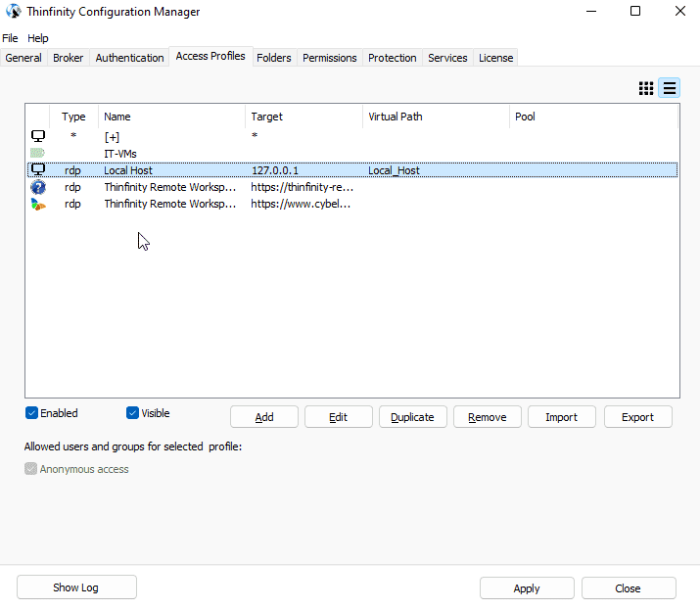Sort by the Target column header

[x=303, y=117]
